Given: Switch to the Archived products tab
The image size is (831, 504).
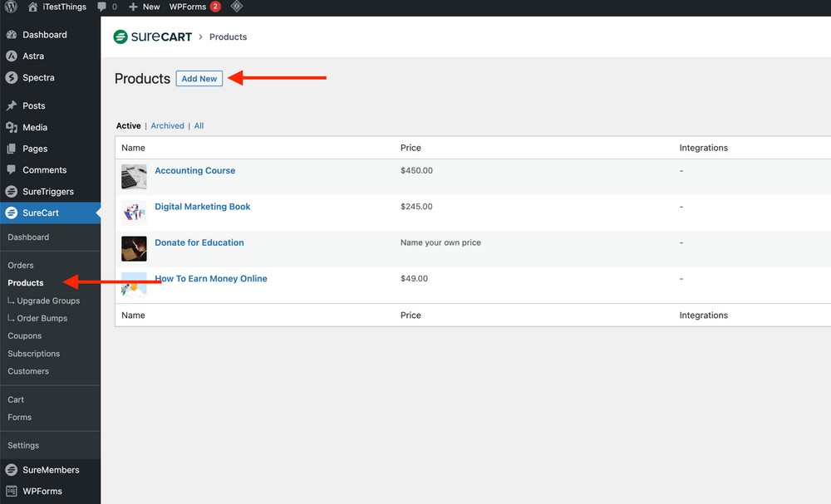Looking at the screenshot, I should (x=167, y=125).
